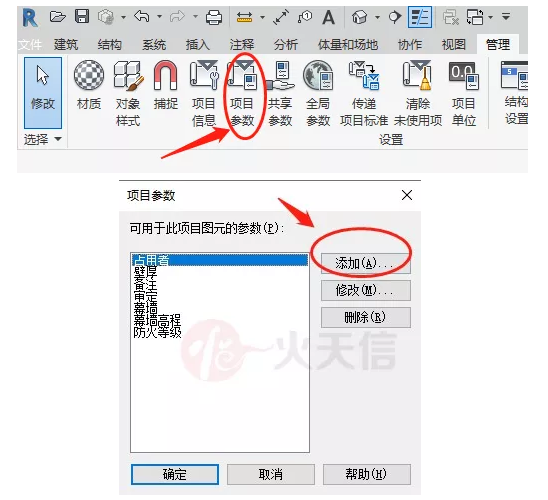Redo the last undone action
The image size is (548, 500).
click(x=178, y=16)
